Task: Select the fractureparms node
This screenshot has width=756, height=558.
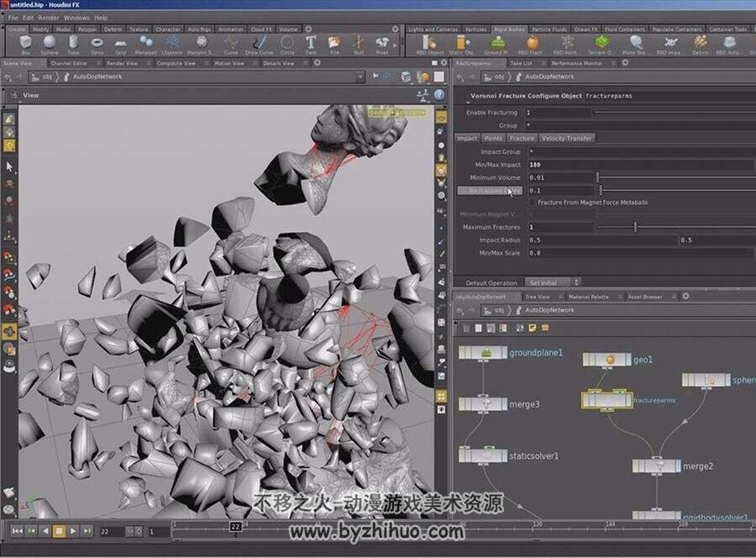Action: (606, 400)
